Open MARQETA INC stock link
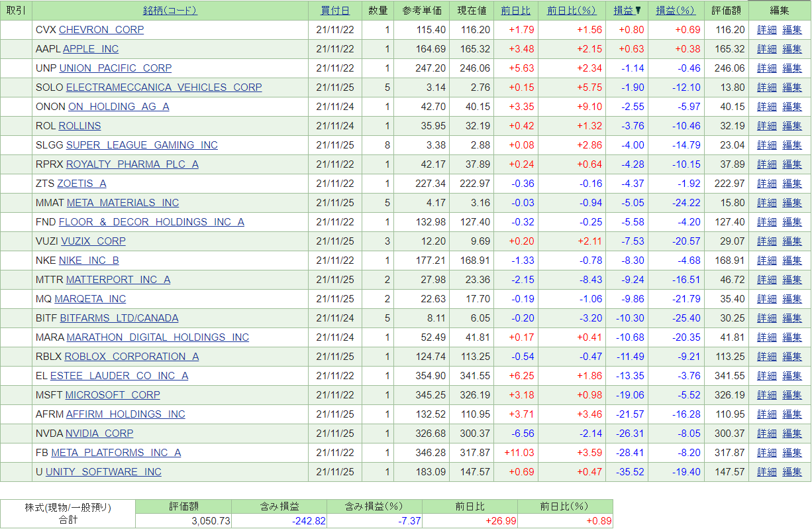This screenshot has width=812, height=529. click(x=90, y=299)
